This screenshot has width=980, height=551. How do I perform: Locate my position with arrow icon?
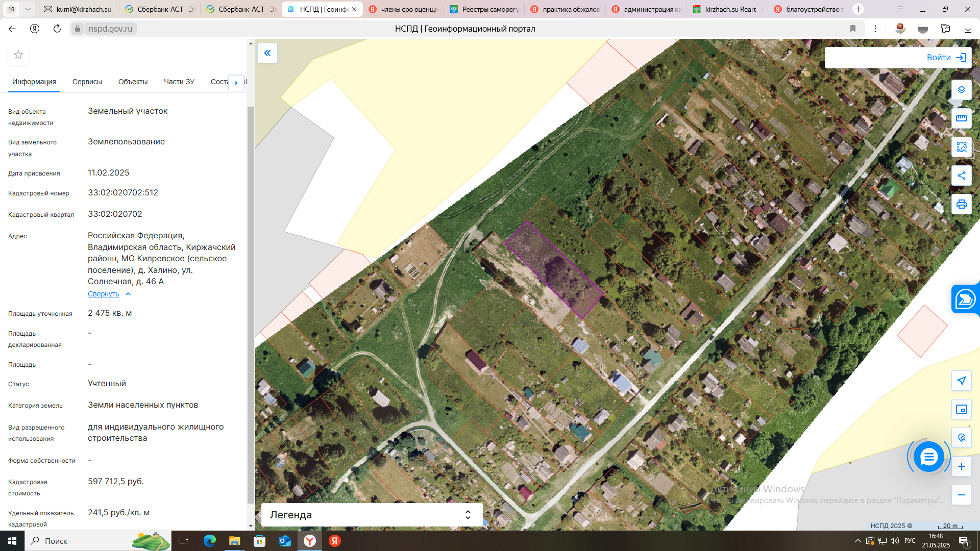tap(961, 381)
